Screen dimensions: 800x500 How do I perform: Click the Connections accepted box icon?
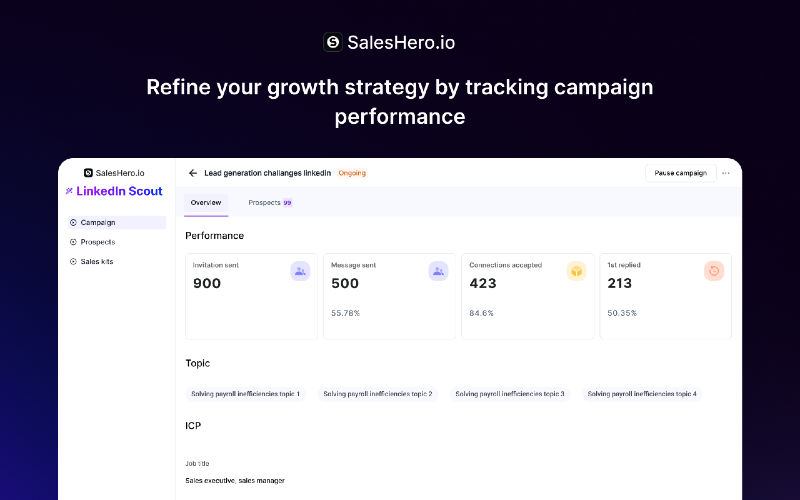pyautogui.click(x=577, y=271)
